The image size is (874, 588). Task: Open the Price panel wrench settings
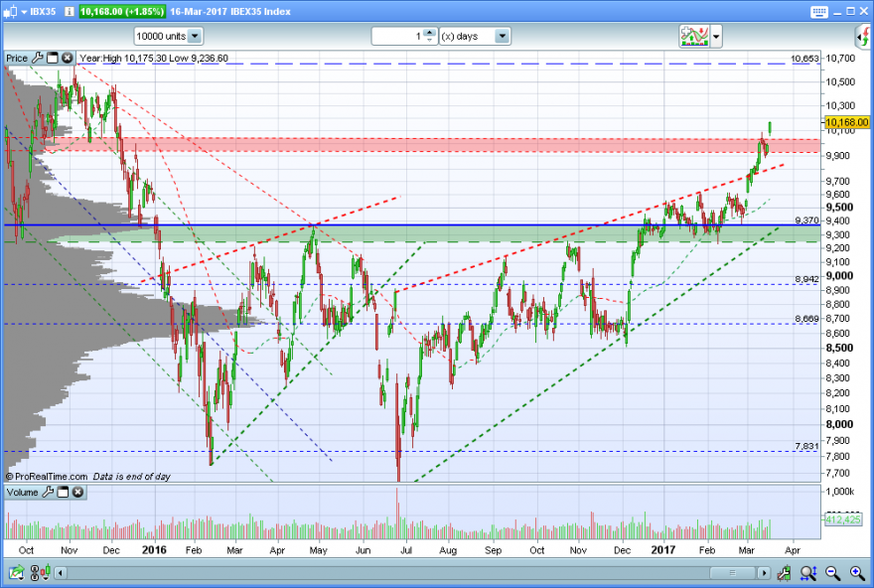pos(38,58)
